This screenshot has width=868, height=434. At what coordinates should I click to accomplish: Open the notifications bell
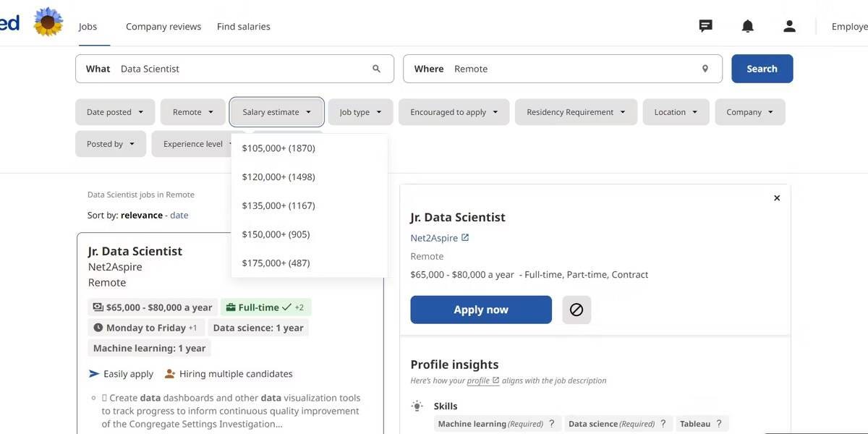pyautogui.click(x=747, y=26)
